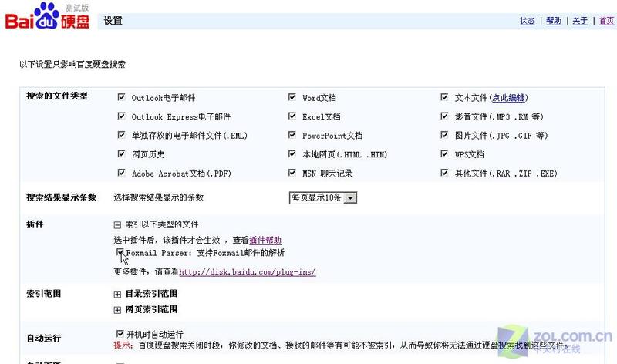Click 搜索的文件类型 section label
Viewport: 617px width, 364px height.
point(57,96)
